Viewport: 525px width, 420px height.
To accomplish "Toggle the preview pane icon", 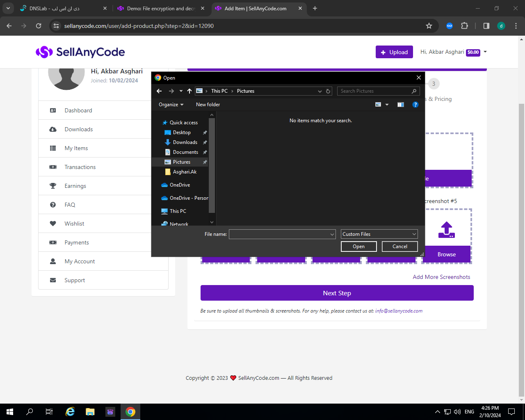I will (401, 105).
